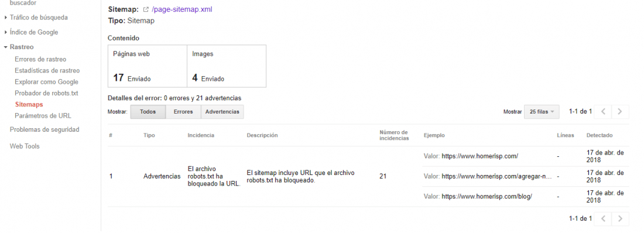Open Parámetros de URL in sidebar

pos(43,116)
